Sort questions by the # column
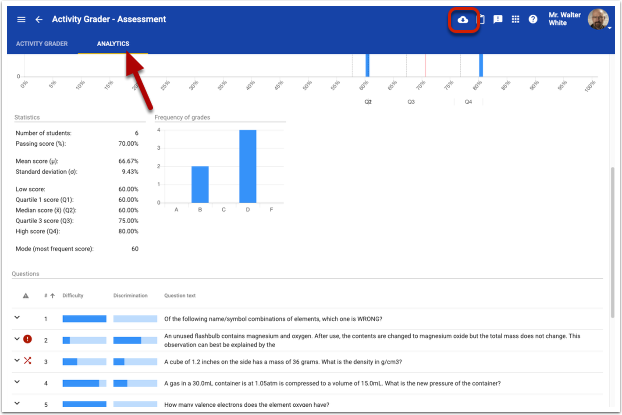Image resolution: width=622 pixels, height=415 pixels. [x=46, y=296]
